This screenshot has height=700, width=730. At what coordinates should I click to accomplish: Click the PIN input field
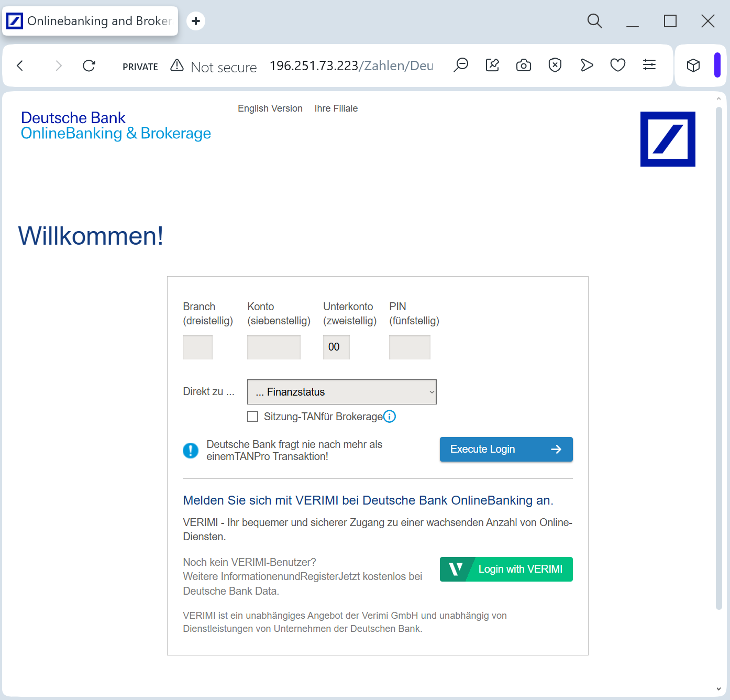[410, 347]
